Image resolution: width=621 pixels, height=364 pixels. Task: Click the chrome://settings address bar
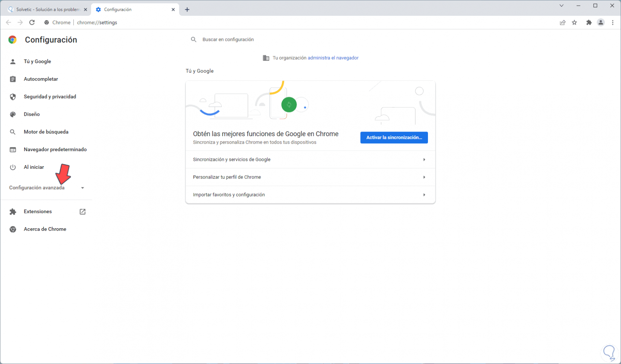97,23
